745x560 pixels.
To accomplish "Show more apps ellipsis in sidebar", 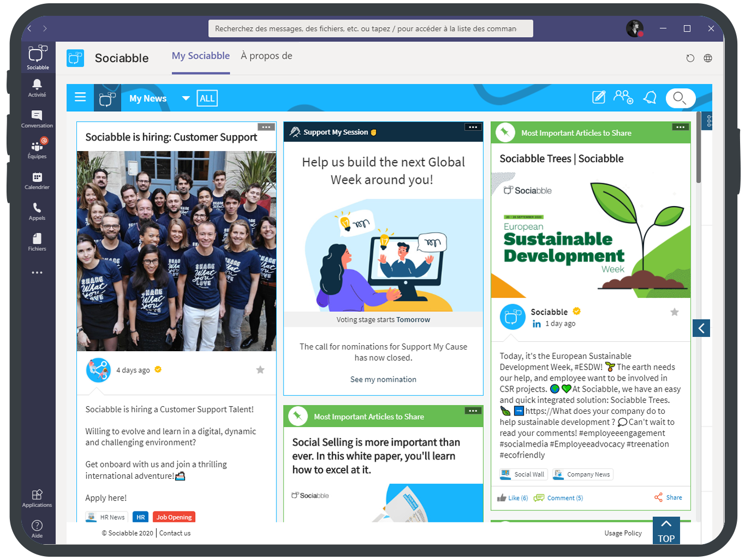I will [x=37, y=273].
